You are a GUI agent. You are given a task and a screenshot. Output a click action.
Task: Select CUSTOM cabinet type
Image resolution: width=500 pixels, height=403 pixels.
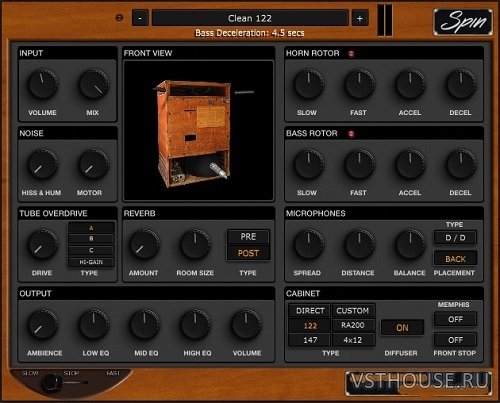click(353, 311)
